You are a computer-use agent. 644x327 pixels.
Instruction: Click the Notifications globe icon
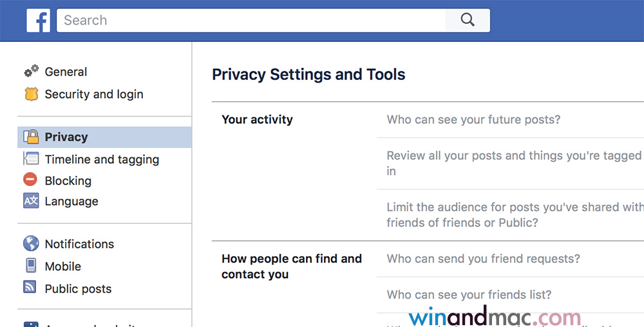(x=31, y=244)
